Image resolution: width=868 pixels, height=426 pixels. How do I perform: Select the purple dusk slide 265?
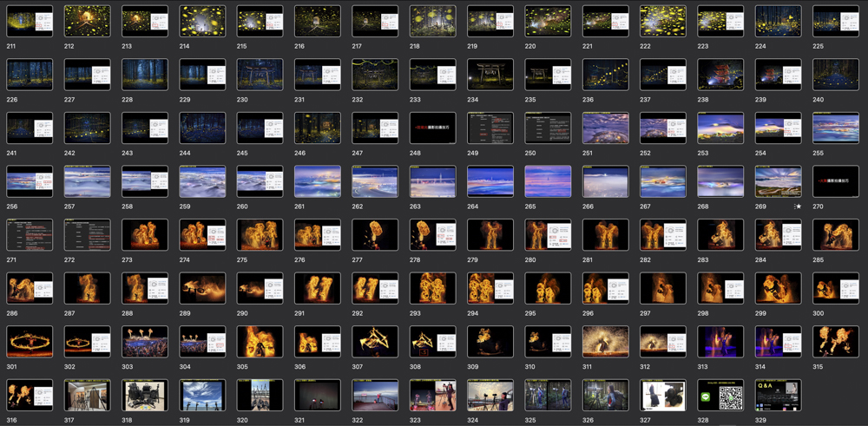(548, 181)
